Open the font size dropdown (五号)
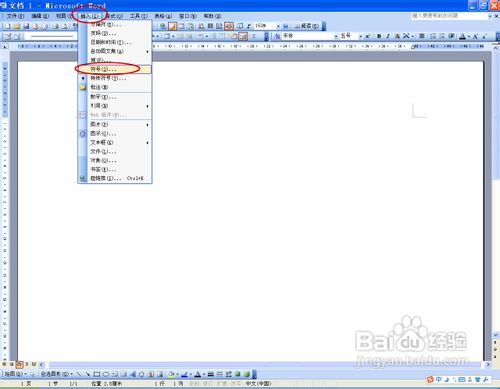Image resolution: width=500 pixels, height=389 pixels. point(351,36)
